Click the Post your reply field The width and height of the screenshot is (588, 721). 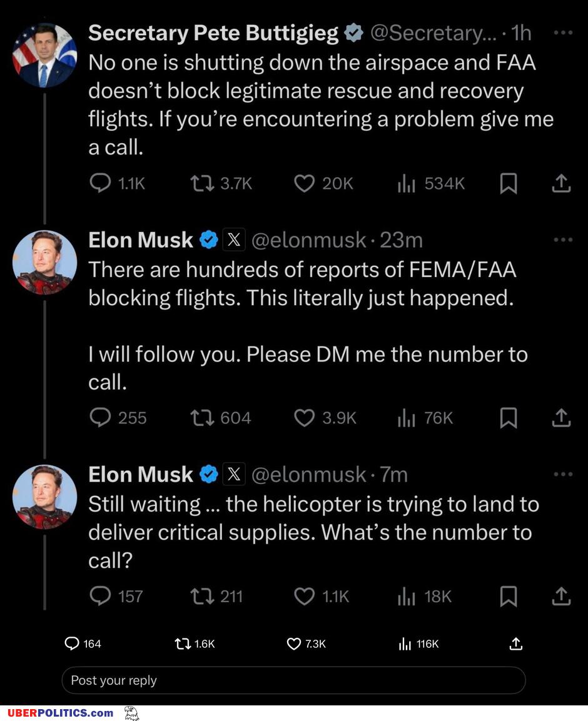click(293, 680)
